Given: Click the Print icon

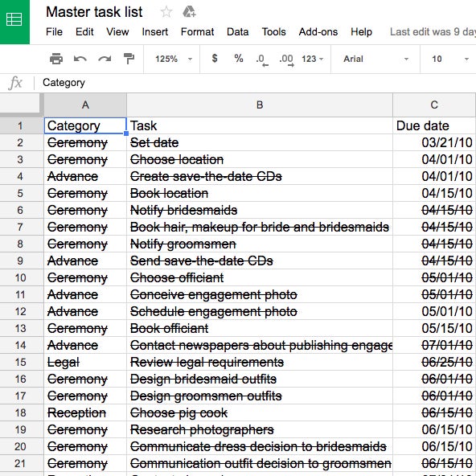Looking at the screenshot, I should pyautogui.click(x=56, y=59).
